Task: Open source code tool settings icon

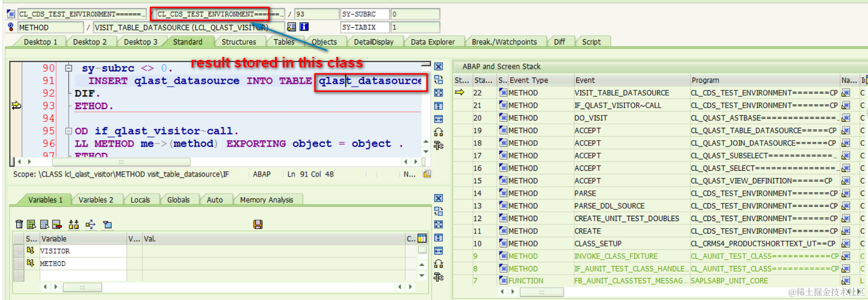Action: (438, 145)
